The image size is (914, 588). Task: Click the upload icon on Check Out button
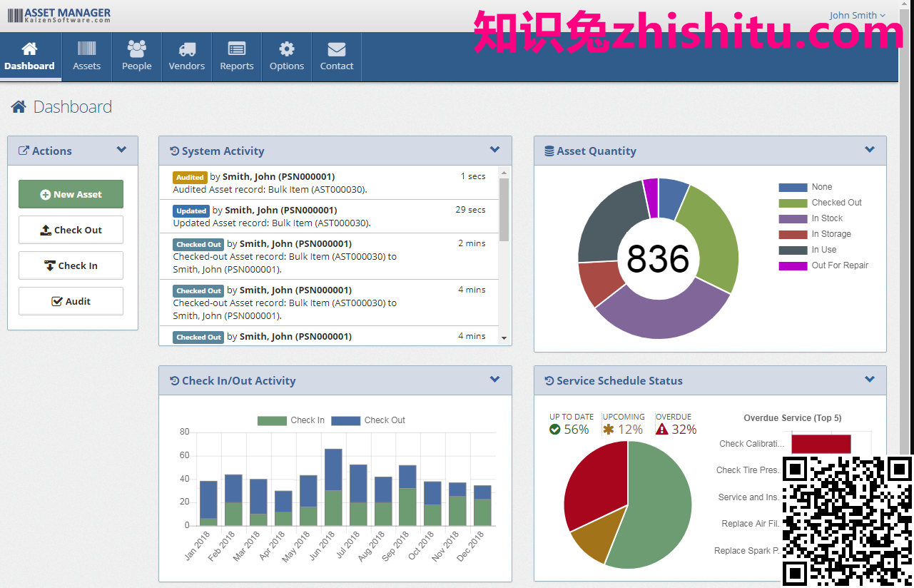pos(46,230)
